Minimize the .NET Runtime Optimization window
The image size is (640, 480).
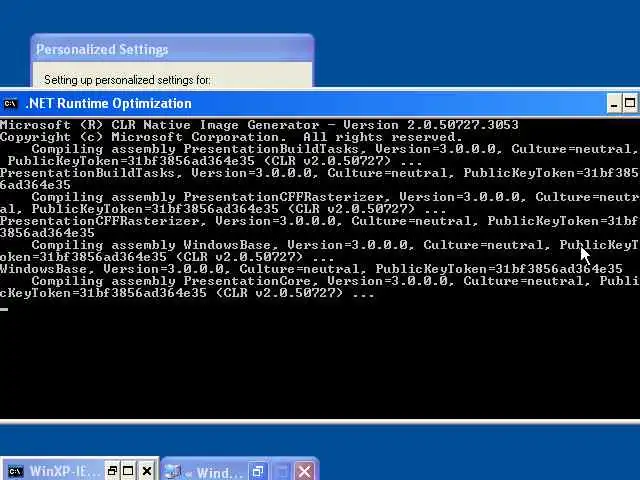[613, 103]
